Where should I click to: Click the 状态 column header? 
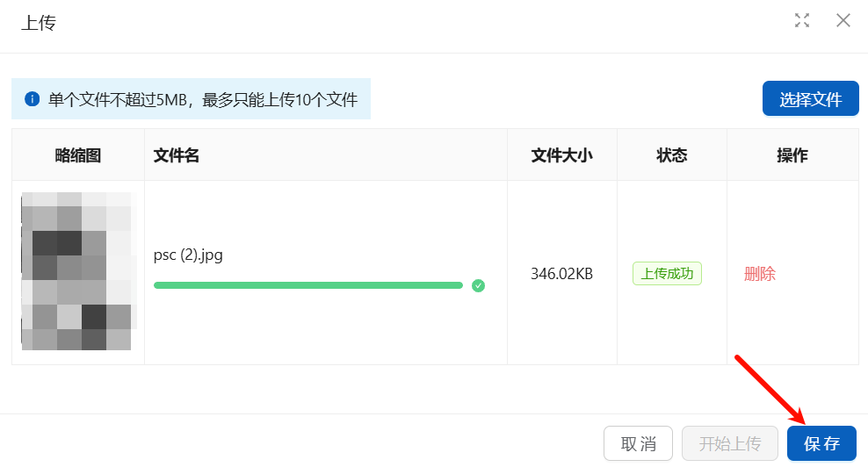(x=671, y=155)
